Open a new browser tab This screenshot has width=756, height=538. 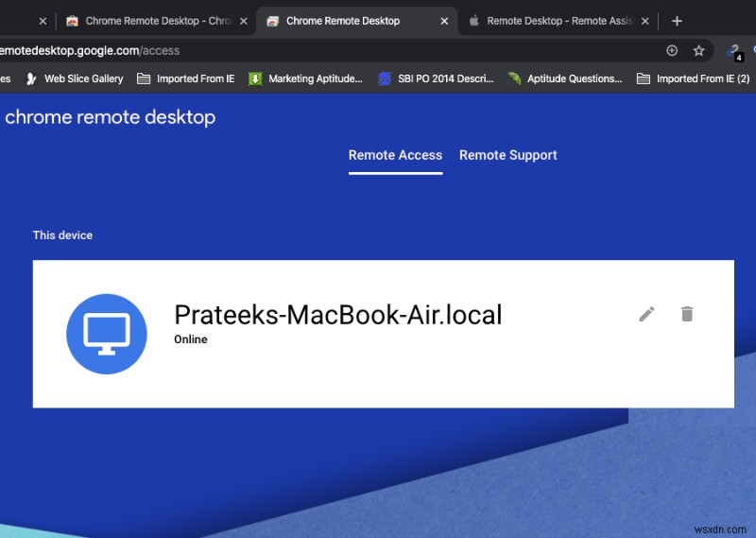click(x=677, y=21)
